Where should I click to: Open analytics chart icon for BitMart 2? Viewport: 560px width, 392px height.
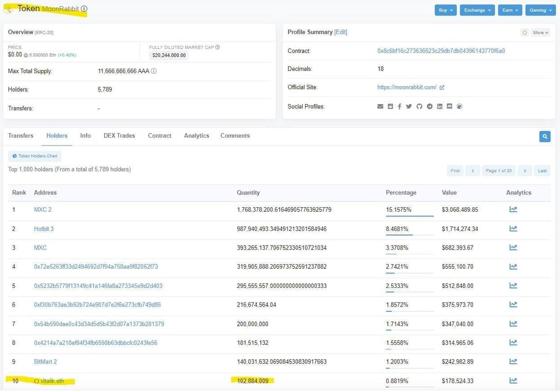pos(513,362)
